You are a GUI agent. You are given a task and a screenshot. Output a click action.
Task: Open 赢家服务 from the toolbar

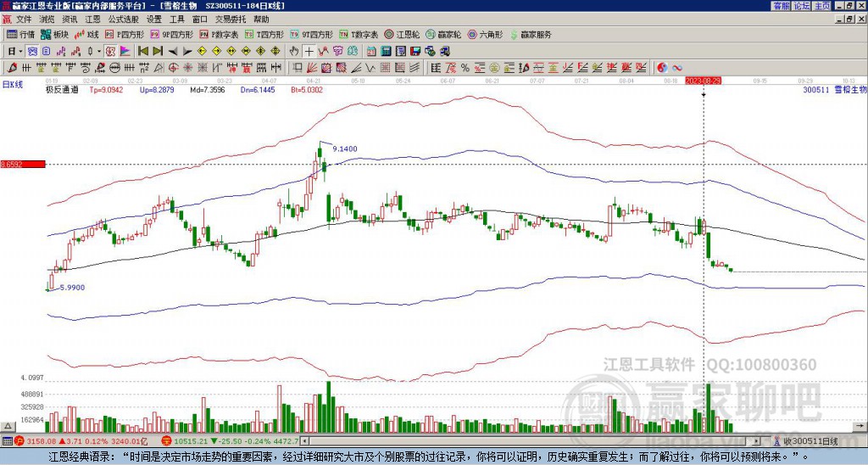tap(531, 34)
